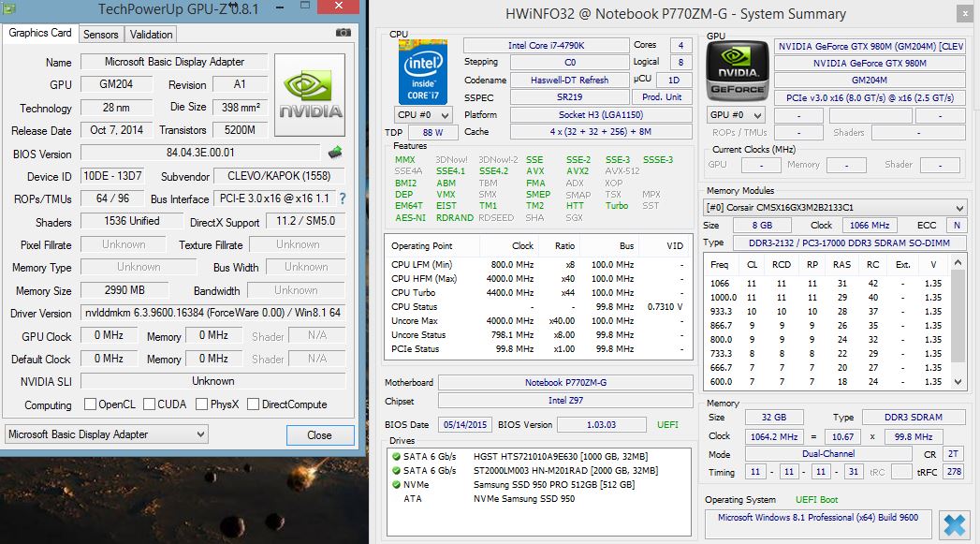The height and width of the screenshot is (544, 980).
Task: Select the Samsung SSD 950 PRO 512GB drive
Action: point(554,485)
